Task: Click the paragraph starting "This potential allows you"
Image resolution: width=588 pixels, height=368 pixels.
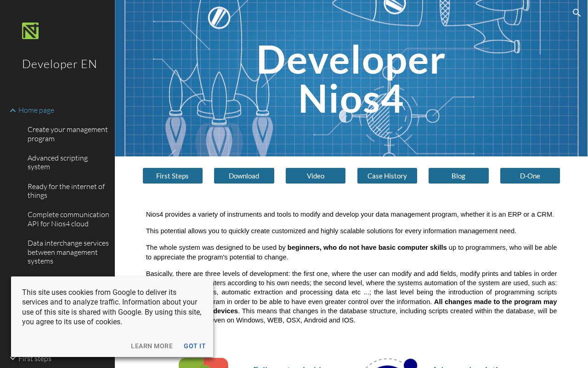Action: coord(331,231)
